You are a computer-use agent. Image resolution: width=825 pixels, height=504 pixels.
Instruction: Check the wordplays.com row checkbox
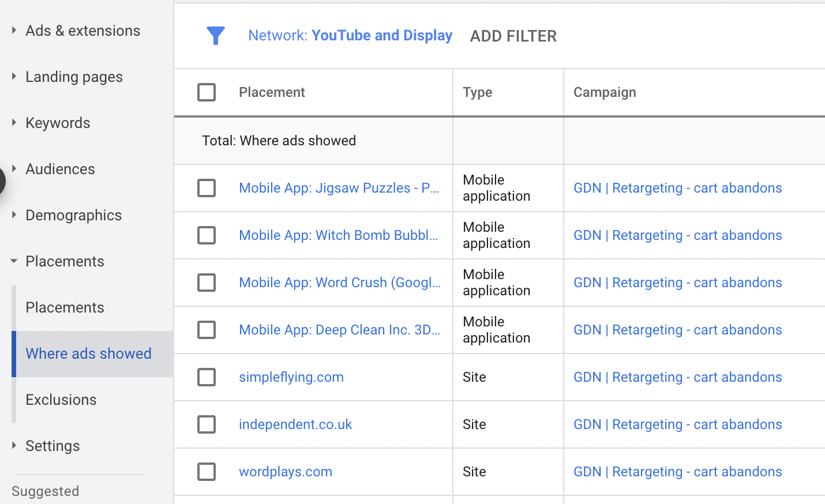pyautogui.click(x=207, y=472)
